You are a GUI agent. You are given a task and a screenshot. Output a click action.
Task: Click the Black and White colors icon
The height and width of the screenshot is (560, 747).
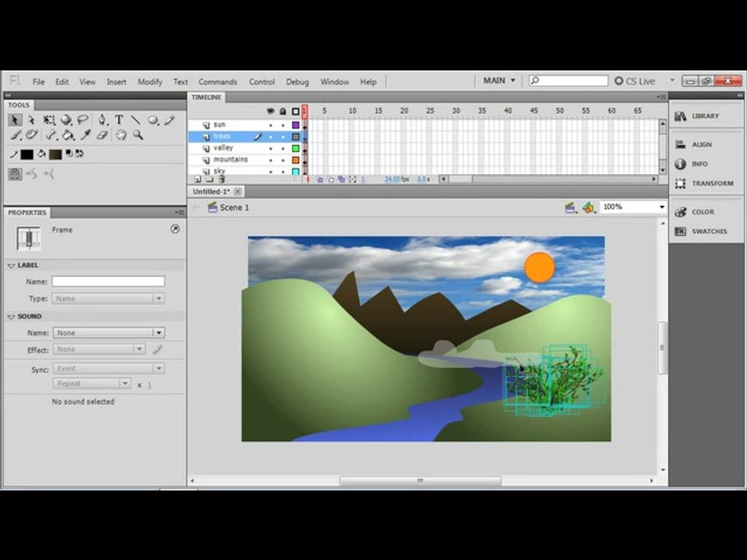(x=69, y=153)
